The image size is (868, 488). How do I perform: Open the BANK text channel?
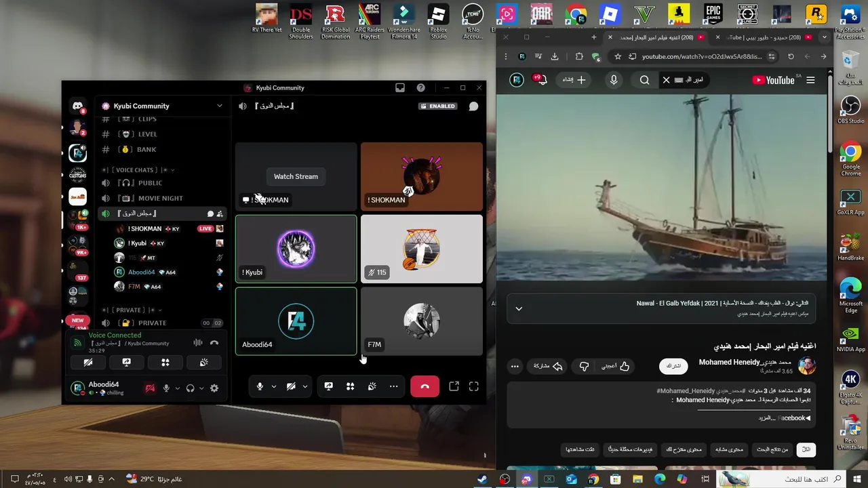point(162,149)
